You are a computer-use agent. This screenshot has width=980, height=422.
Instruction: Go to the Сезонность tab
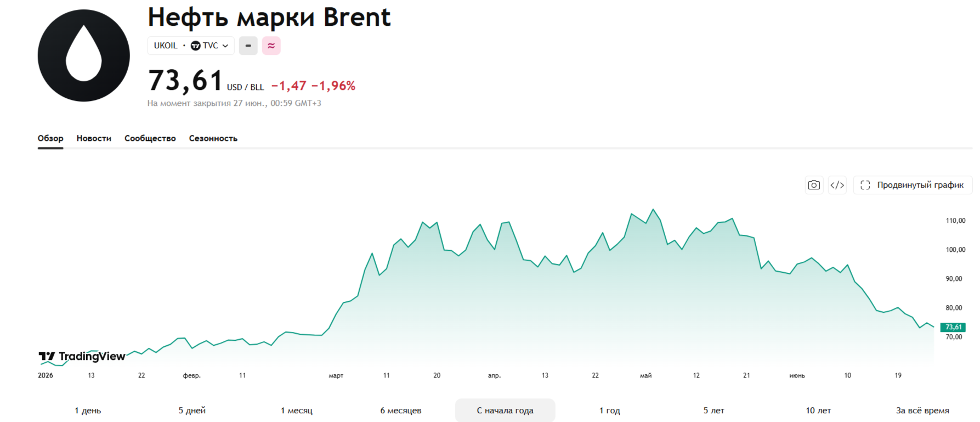pyautogui.click(x=213, y=138)
